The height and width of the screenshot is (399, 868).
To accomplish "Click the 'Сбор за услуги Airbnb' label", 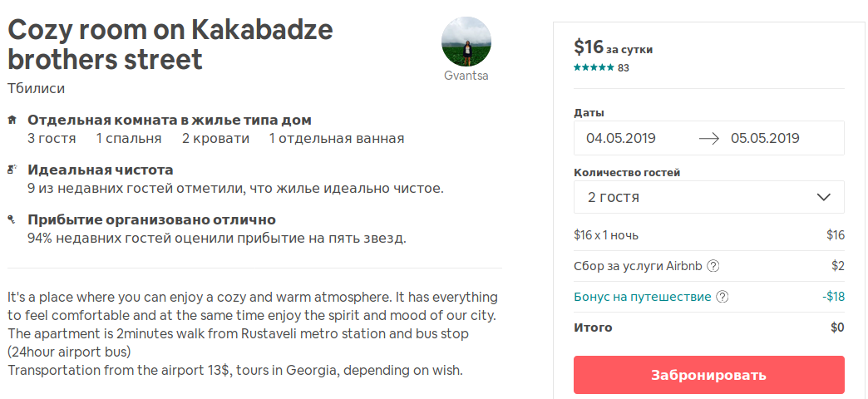I will coord(638,266).
